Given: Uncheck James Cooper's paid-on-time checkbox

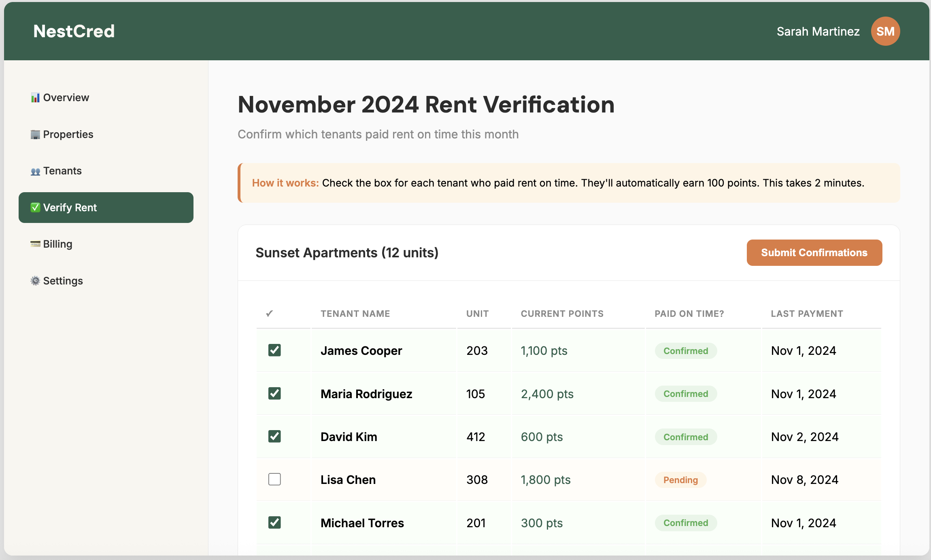Looking at the screenshot, I should click(274, 350).
